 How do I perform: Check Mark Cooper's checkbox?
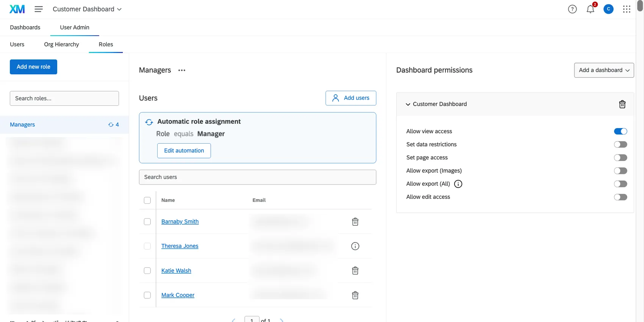click(147, 295)
